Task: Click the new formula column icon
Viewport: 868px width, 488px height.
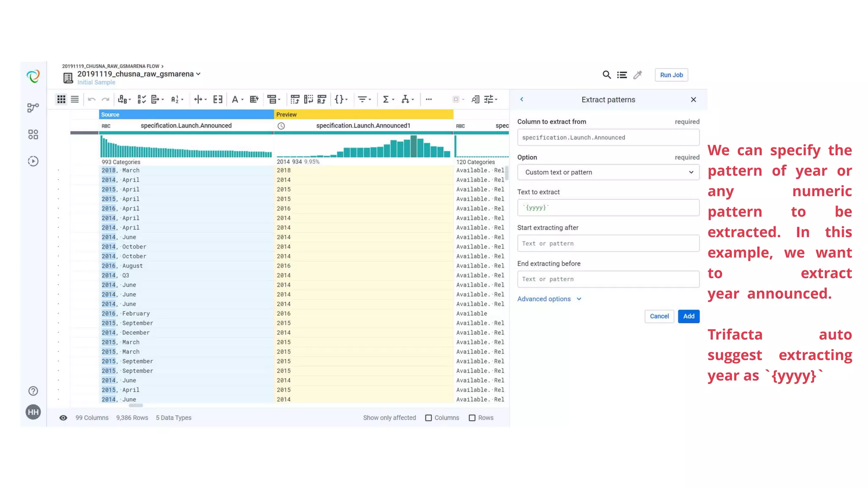Action: 254,99
